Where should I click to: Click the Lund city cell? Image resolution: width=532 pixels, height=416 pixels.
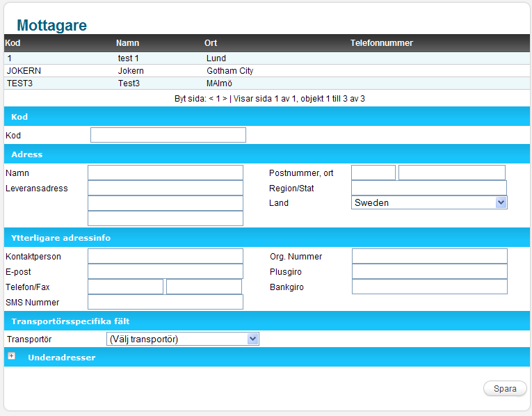point(216,58)
